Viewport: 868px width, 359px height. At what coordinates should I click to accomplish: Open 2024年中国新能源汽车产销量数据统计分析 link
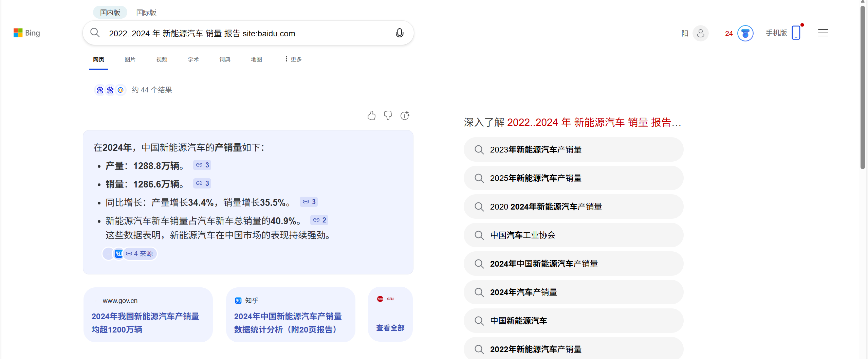tap(288, 323)
